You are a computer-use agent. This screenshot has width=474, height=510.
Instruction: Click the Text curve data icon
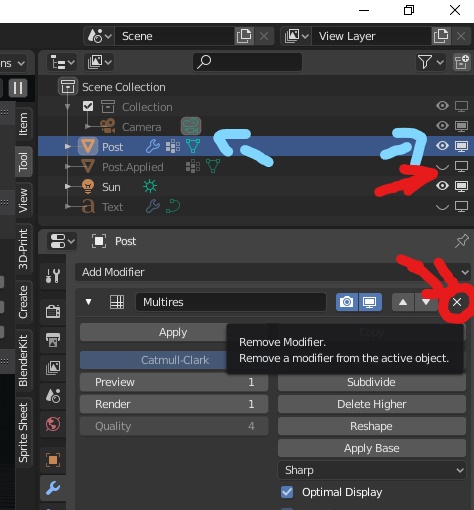(x=173, y=206)
